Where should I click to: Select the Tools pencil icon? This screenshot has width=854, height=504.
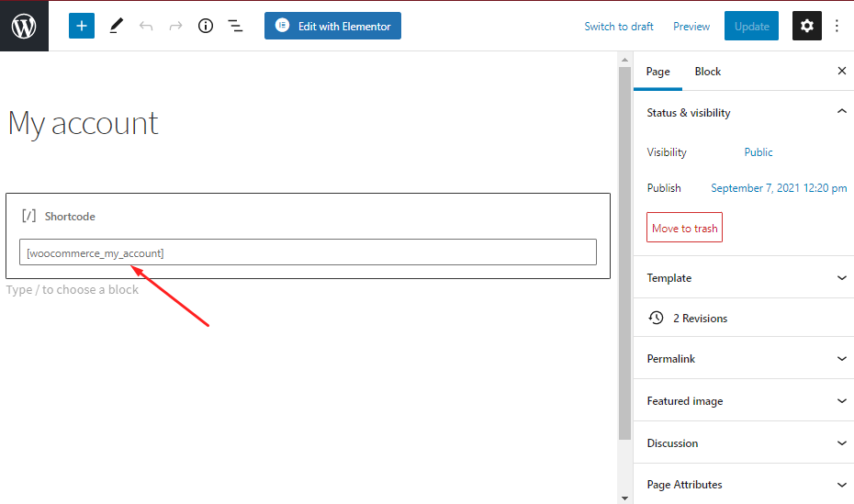(x=116, y=26)
